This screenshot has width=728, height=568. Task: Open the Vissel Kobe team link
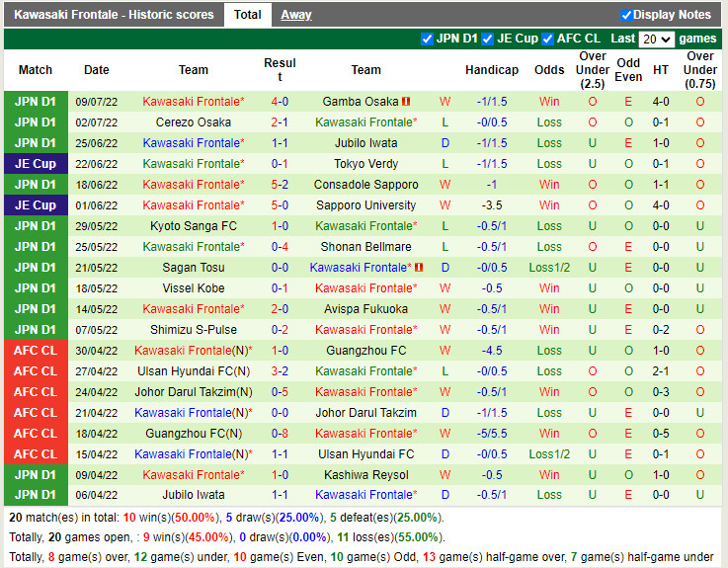[x=194, y=288]
